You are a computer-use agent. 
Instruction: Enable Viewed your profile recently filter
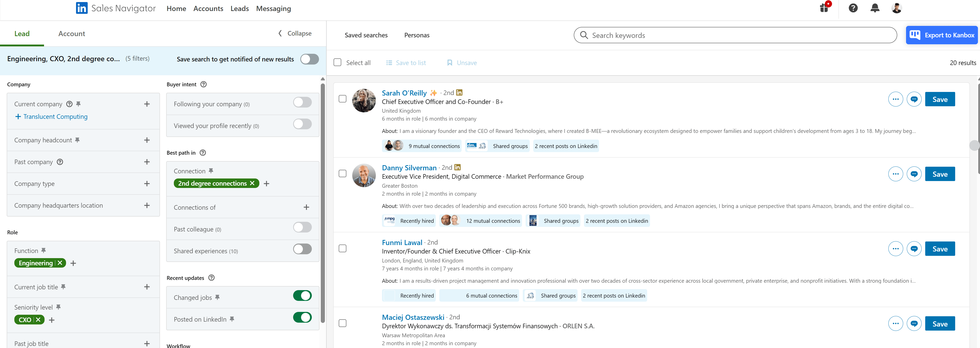[302, 124]
